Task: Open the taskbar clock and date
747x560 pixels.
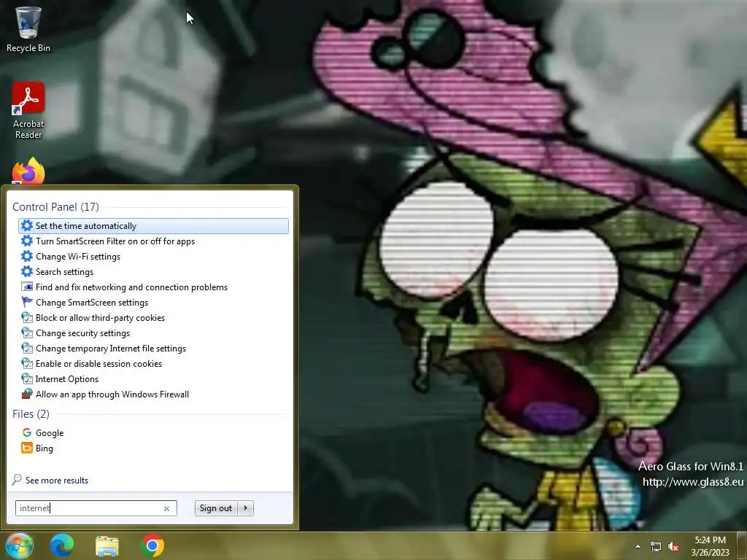Action: pyautogui.click(x=711, y=546)
